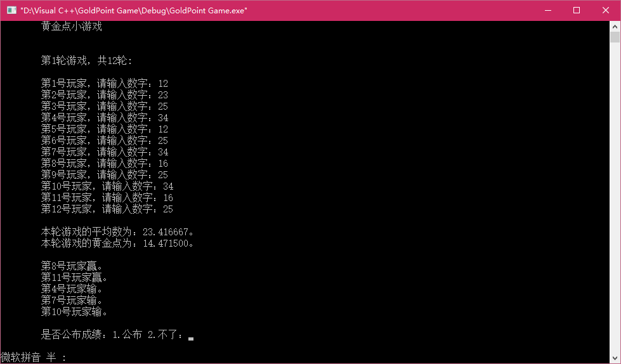Click the line for 第12号玩家 input 25
The height and width of the screenshot is (364, 621).
point(107,209)
